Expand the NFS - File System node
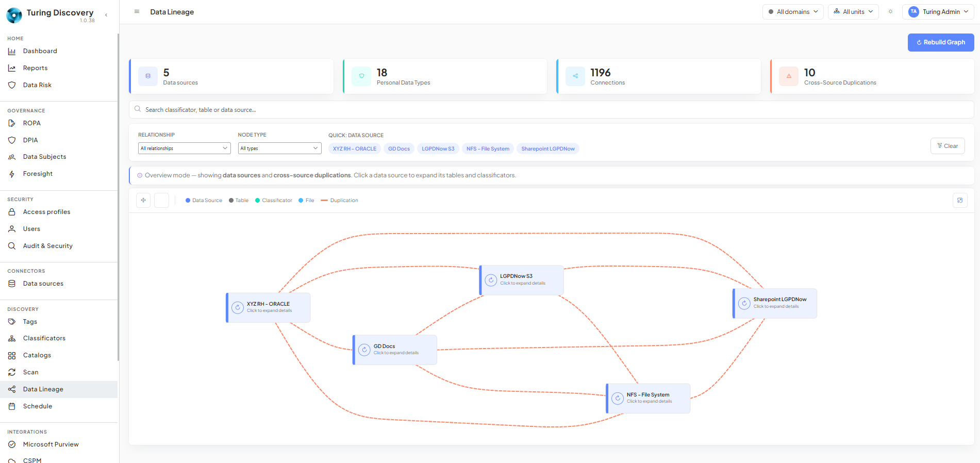980x463 pixels. pyautogui.click(x=648, y=398)
